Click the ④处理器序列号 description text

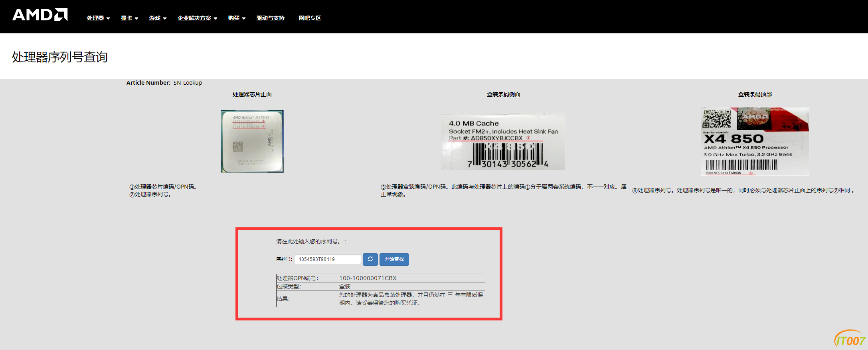(x=743, y=190)
